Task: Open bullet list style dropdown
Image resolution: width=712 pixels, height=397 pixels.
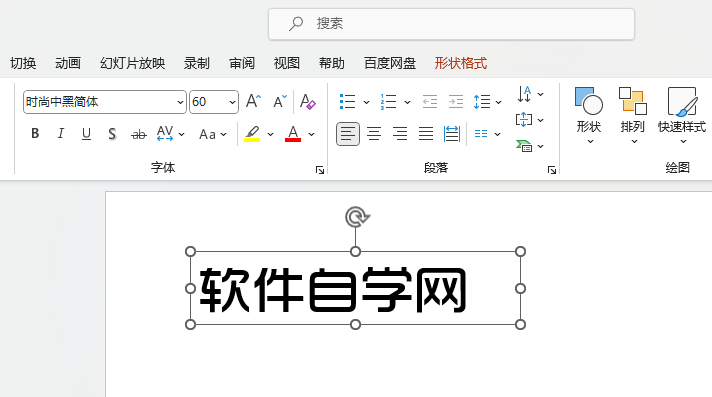Action: coord(366,102)
